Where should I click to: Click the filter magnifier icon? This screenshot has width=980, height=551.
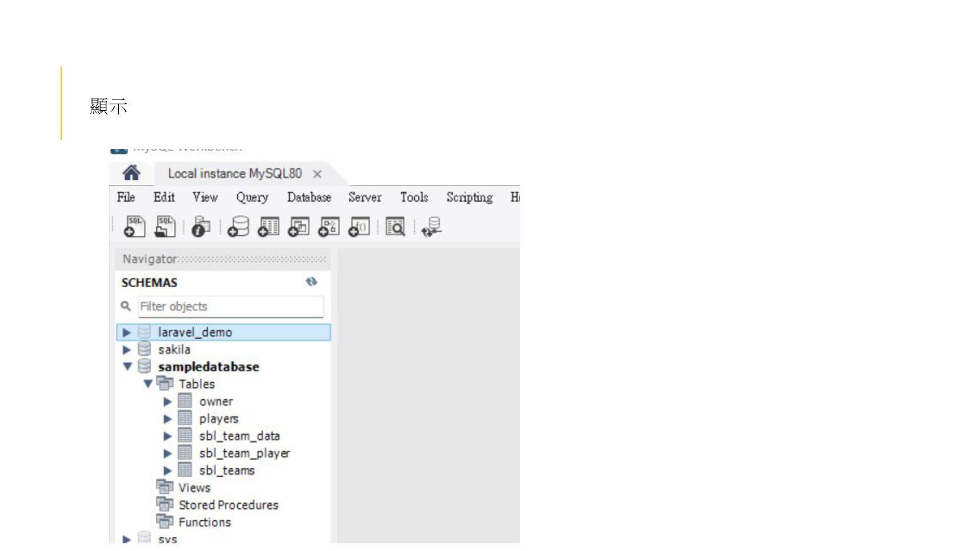pos(126,306)
